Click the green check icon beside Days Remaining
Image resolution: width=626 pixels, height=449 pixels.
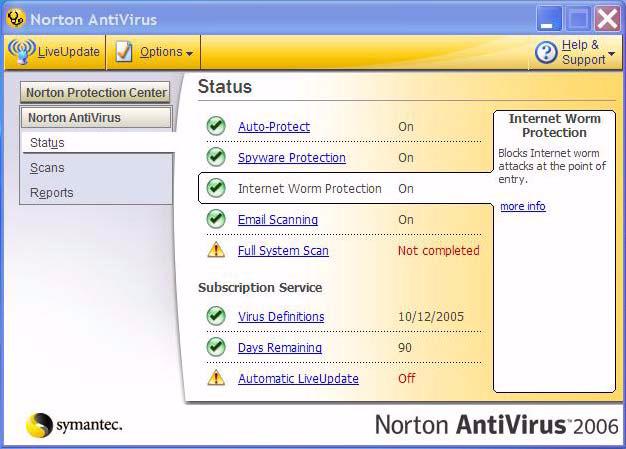click(x=216, y=347)
